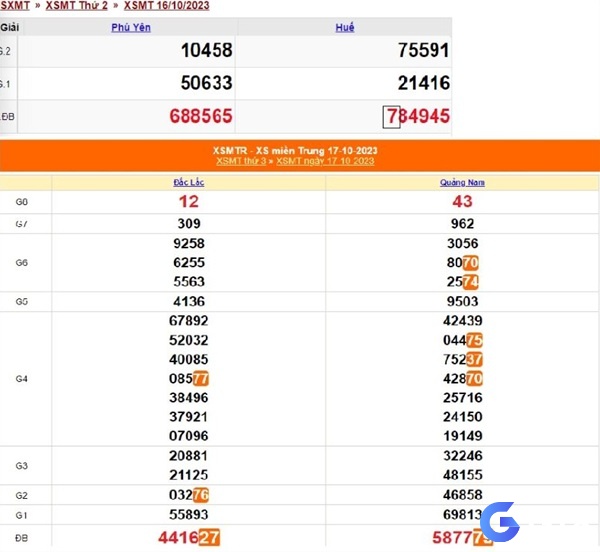Select Đắc Lắc G7 number 309
The width and height of the screenshot is (600, 552).
pos(189,223)
